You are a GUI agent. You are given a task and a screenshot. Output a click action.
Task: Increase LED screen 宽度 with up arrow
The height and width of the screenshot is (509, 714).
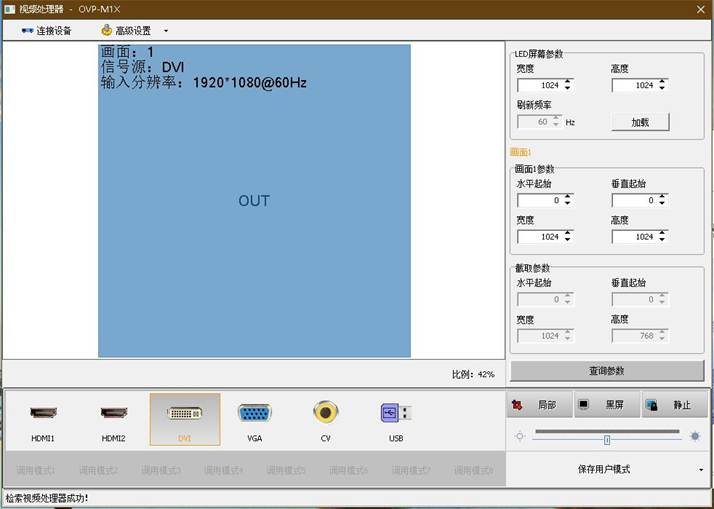coord(568,82)
